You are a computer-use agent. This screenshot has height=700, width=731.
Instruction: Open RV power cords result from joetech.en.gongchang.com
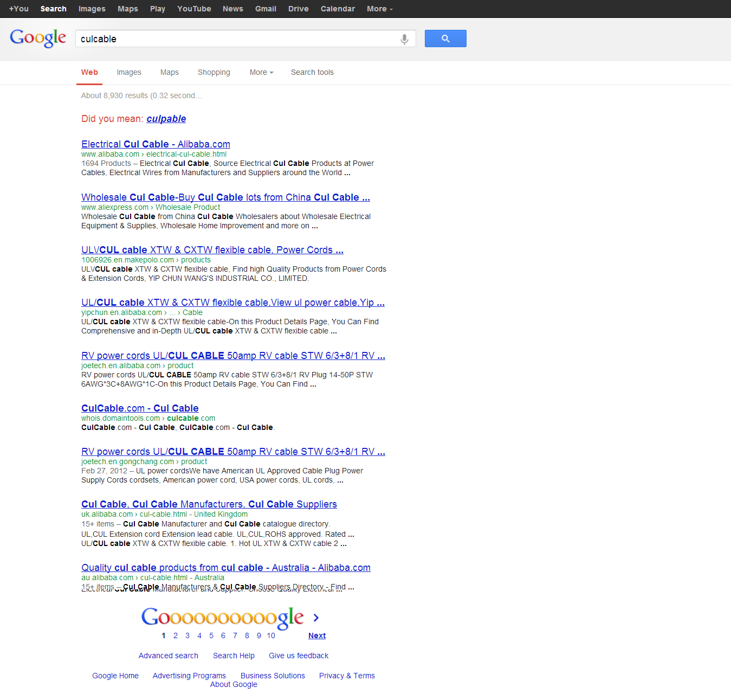click(x=233, y=452)
